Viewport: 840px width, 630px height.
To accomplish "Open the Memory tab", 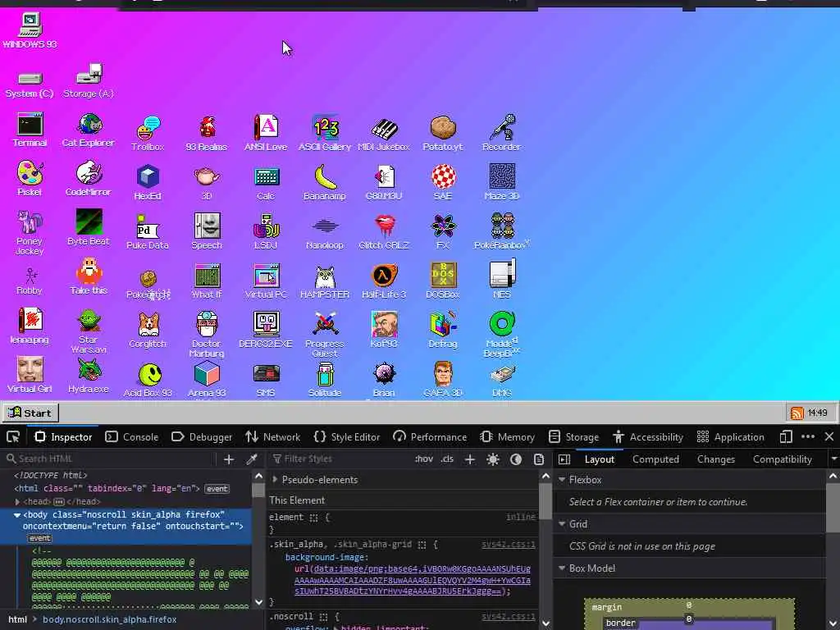I will click(508, 437).
